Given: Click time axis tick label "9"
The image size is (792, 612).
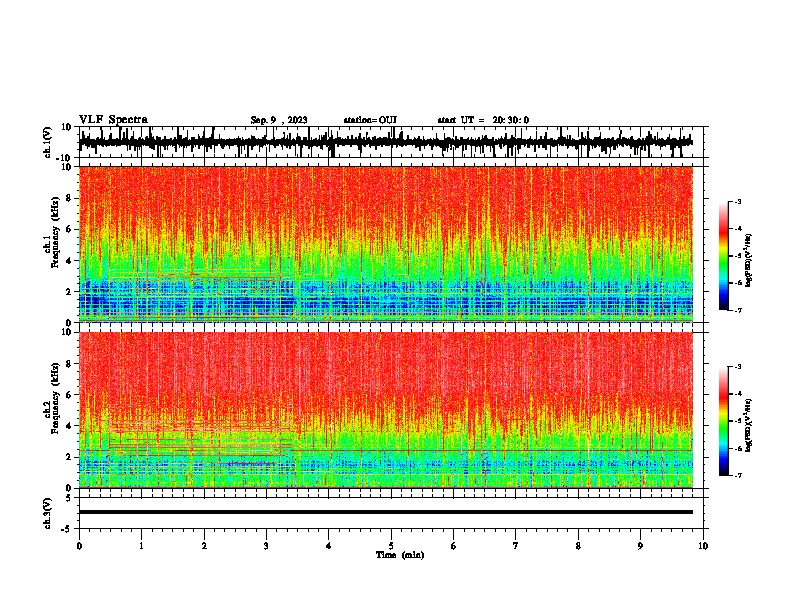Looking at the screenshot, I should (x=640, y=546).
